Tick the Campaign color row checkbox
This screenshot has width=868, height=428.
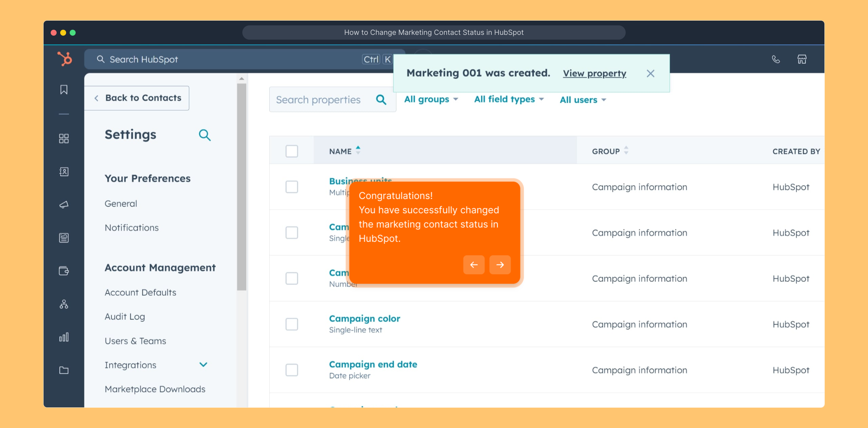pos(292,324)
